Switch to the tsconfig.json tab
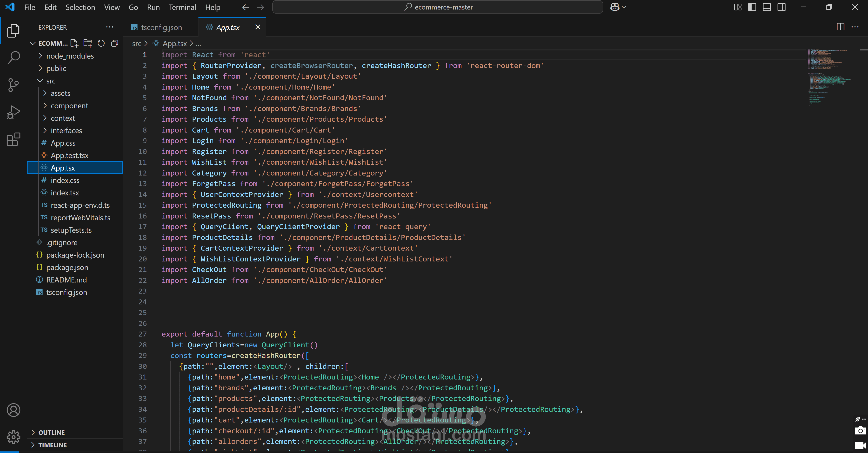 (x=161, y=27)
